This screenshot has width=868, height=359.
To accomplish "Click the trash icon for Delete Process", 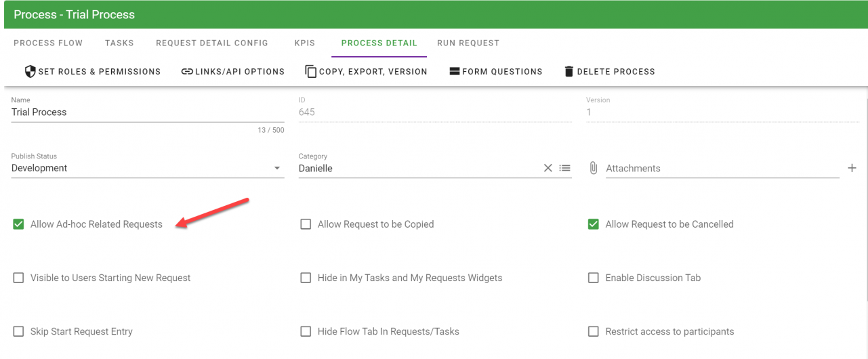I will pos(569,71).
